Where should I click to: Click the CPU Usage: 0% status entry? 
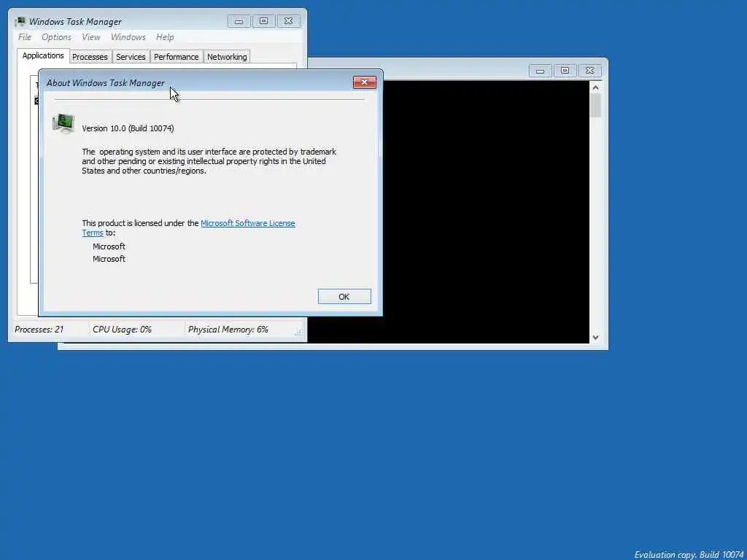coord(122,329)
